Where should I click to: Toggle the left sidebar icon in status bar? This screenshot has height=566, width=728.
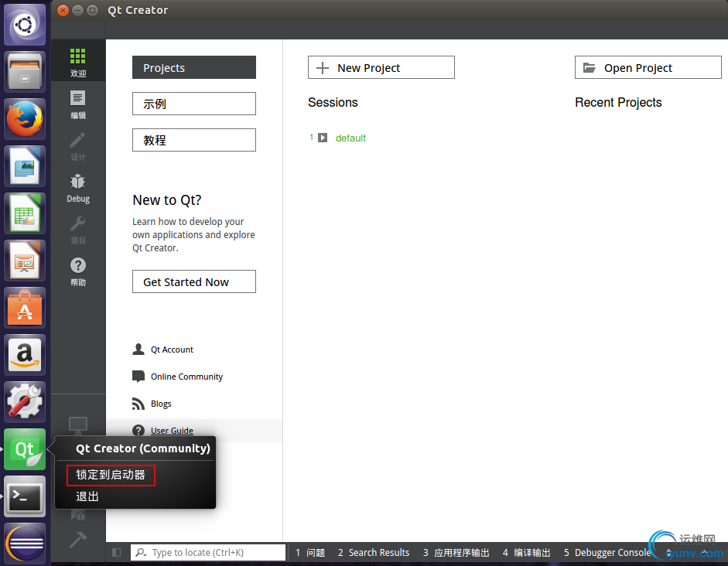pyautogui.click(x=117, y=553)
